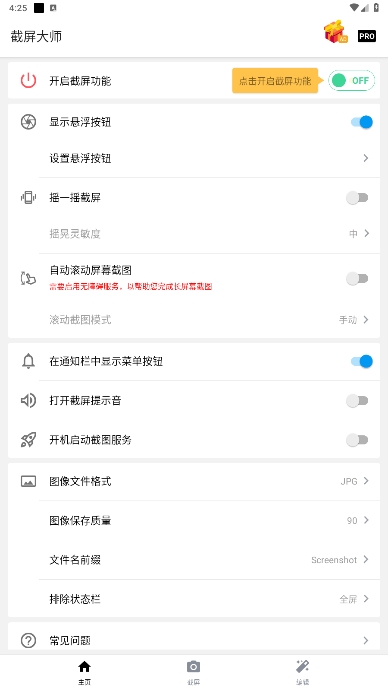
Task: Click the rocket startup icon
Action: tap(28, 440)
